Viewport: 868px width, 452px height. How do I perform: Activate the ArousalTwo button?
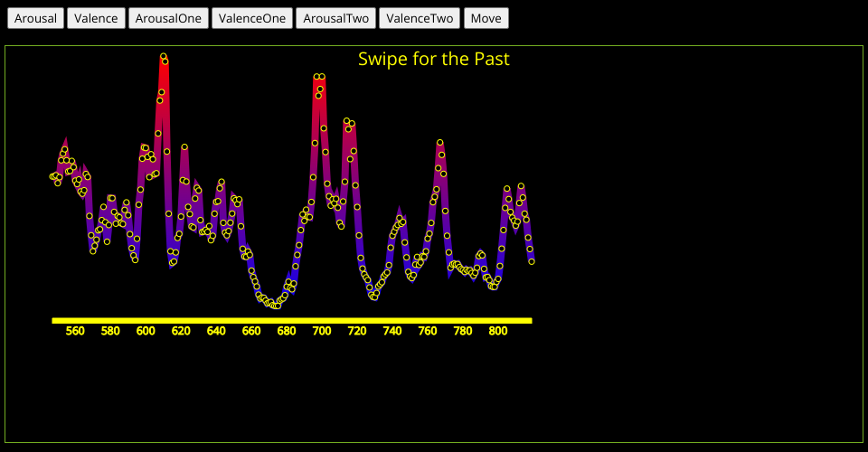click(335, 18)
